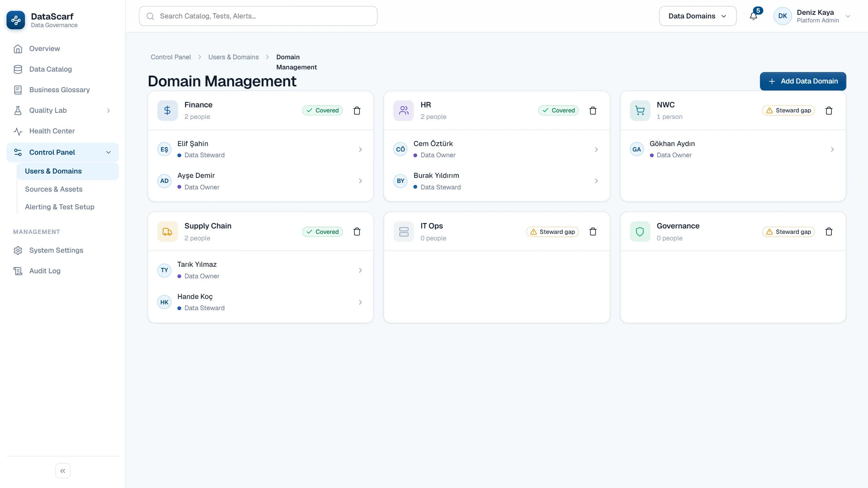The image size is (868, 488).
Task: Expand the Quality Lab submenu chevron
Action: point(109,111)
